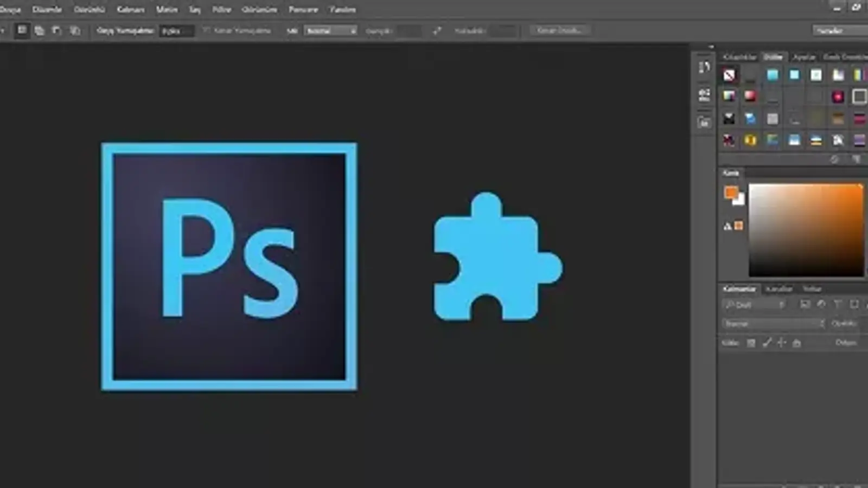Open the selection Style dropdown set to Normal
868x488 pixels.
point(330,31)
